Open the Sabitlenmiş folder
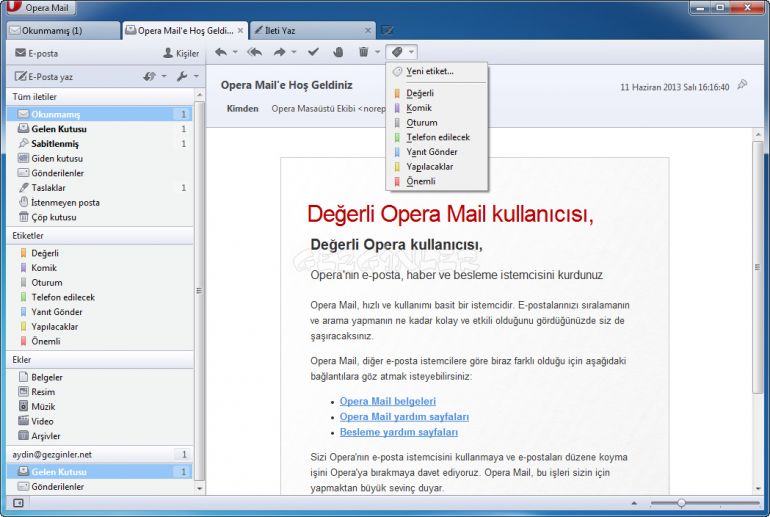This screenshot has width=770, height=517. pos(100,144)
